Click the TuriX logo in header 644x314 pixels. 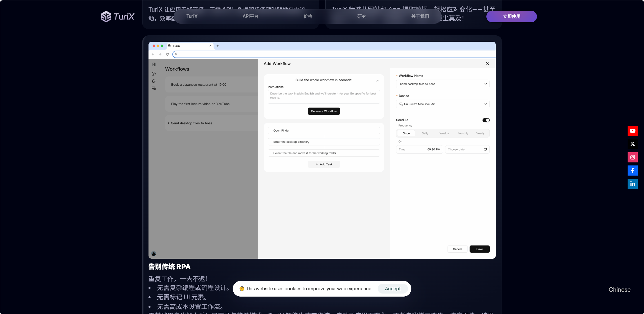click(117, 16)
